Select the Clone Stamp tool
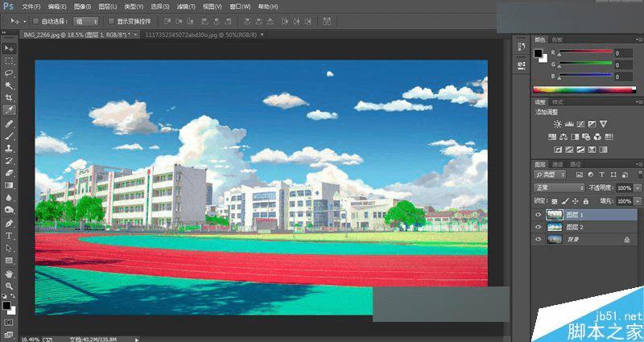The height and width of the screenshot is (342, 644). pos(9,148)
